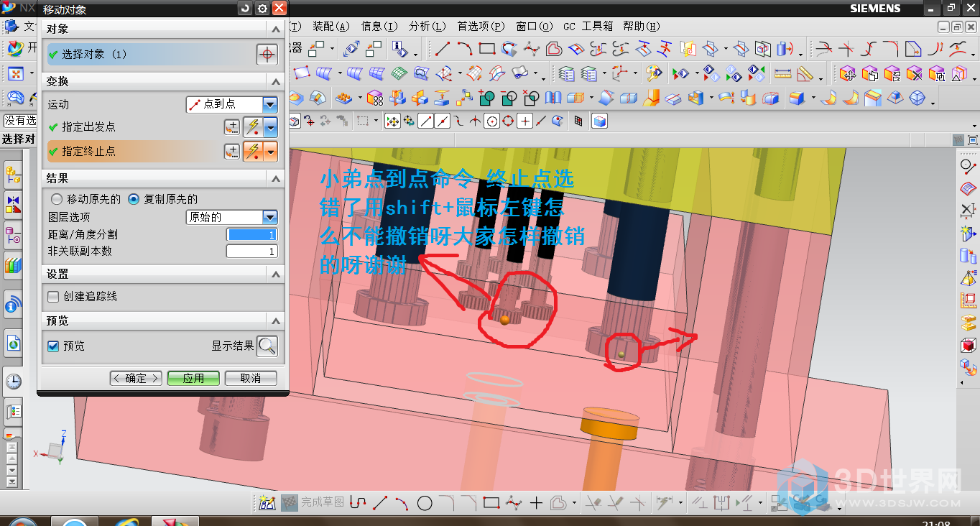Collapse the Transform section
The image size is (980, 526).
click(276, 81)
